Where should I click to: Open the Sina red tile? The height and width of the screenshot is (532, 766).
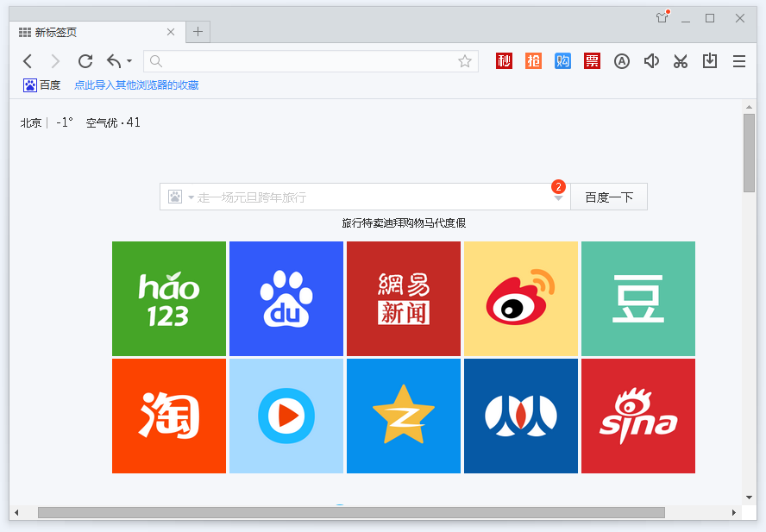click(638, 416)
